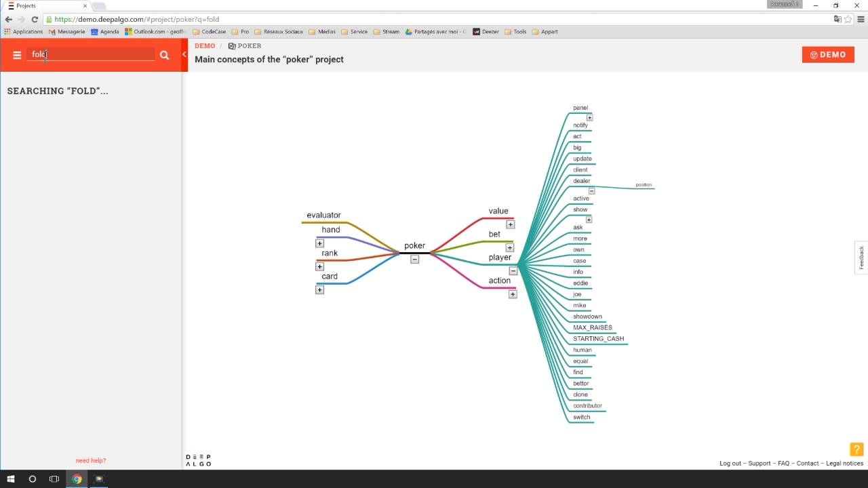Viewport: 868px width, 488px height.
Task: Bookmark page with the star icon
Action: pyautogui.click(x=848, y=19)
